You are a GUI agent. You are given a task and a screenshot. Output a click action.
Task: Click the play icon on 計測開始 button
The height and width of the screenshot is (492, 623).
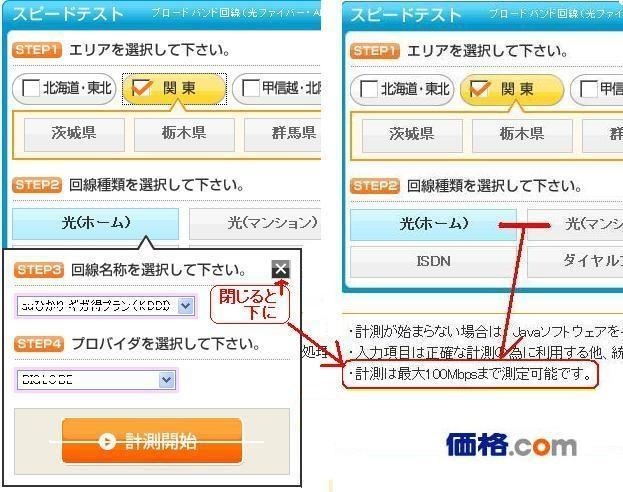point(107,441)
